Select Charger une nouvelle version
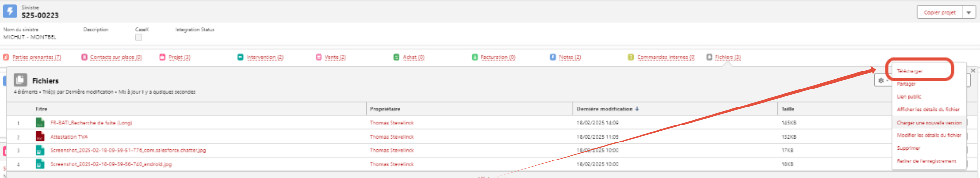Viewport: 980px width, 178px height. pyautogui.click(x=929, y=123)
